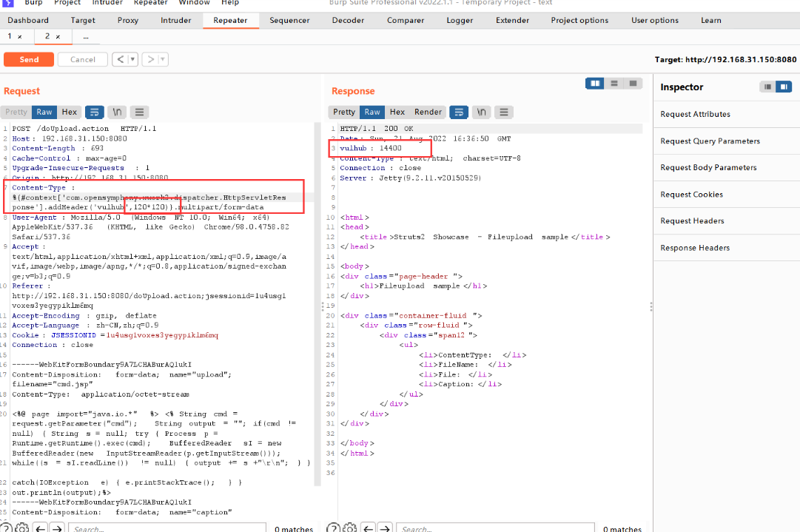Go to next Request search match
The width and height of the screenshot is (800, 532).
(57, 528)
